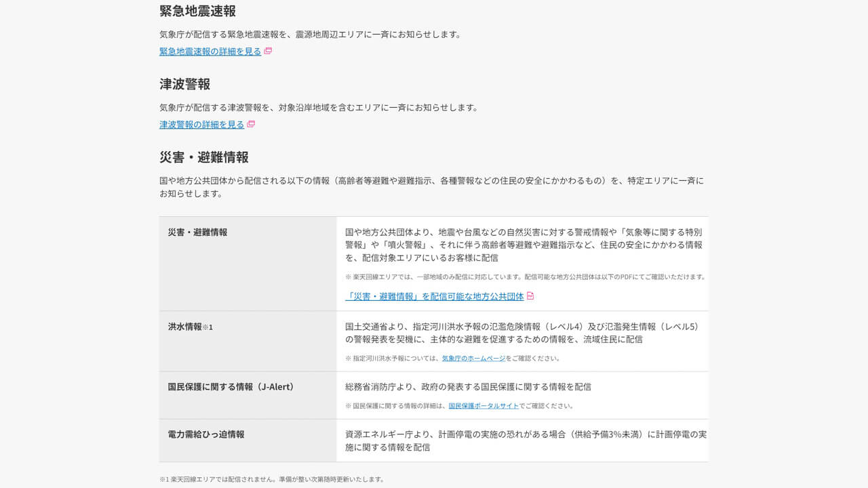
Task: Click the external-link icon beside 緊急地震速報の詳細を見る
Action: point(269,51)
